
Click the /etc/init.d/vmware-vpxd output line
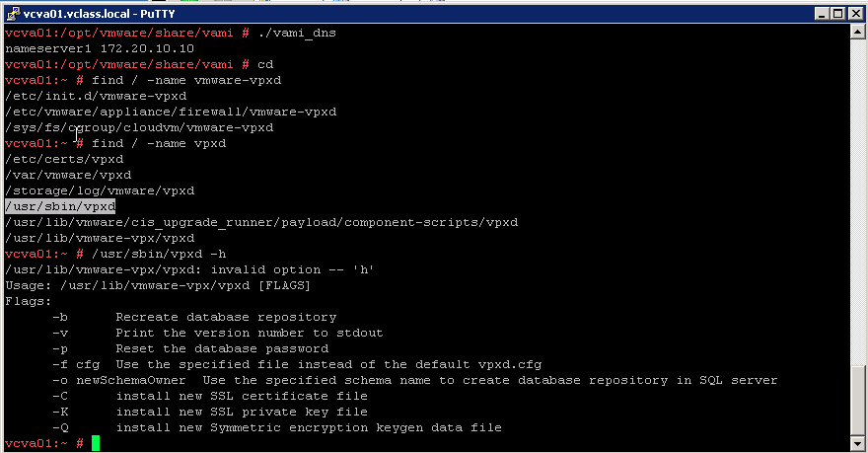(x=96, y=97)
